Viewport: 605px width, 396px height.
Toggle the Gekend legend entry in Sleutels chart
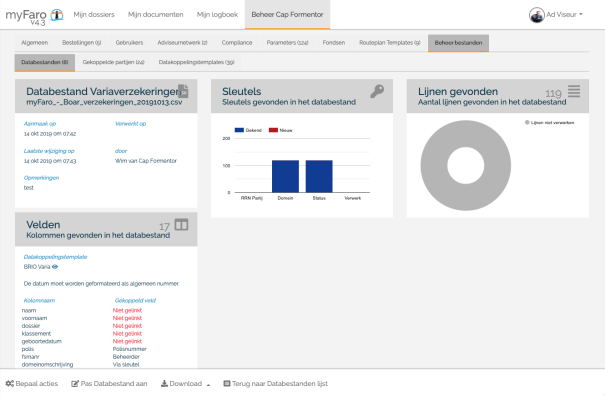[x=248, y=130]
